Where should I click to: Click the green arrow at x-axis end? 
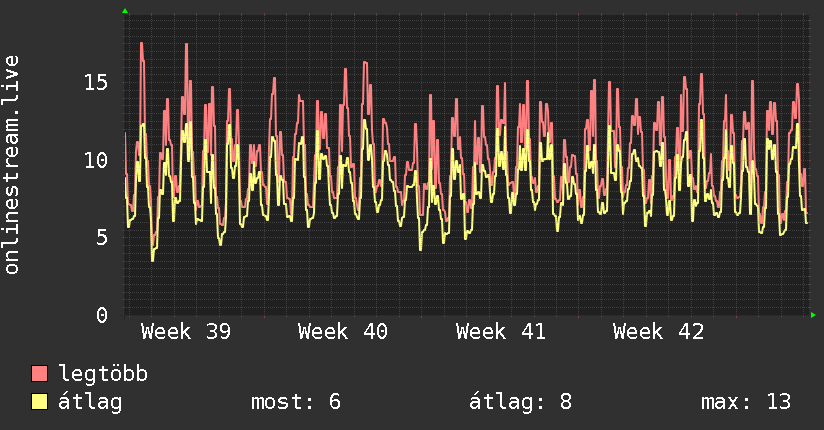(813, 315)
